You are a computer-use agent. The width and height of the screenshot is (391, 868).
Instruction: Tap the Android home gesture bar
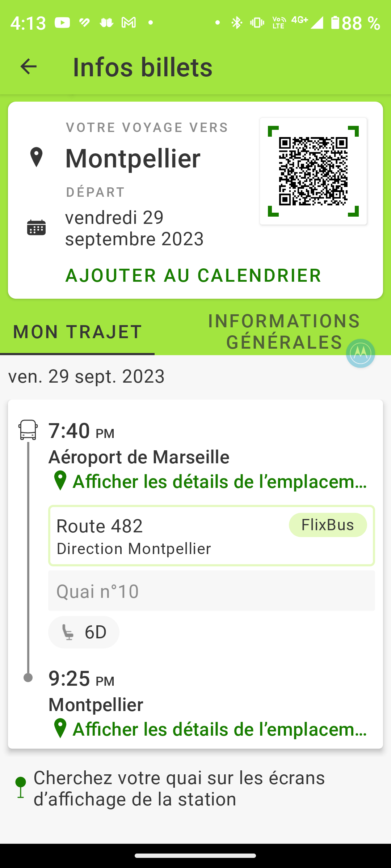[x=195, y=856]
